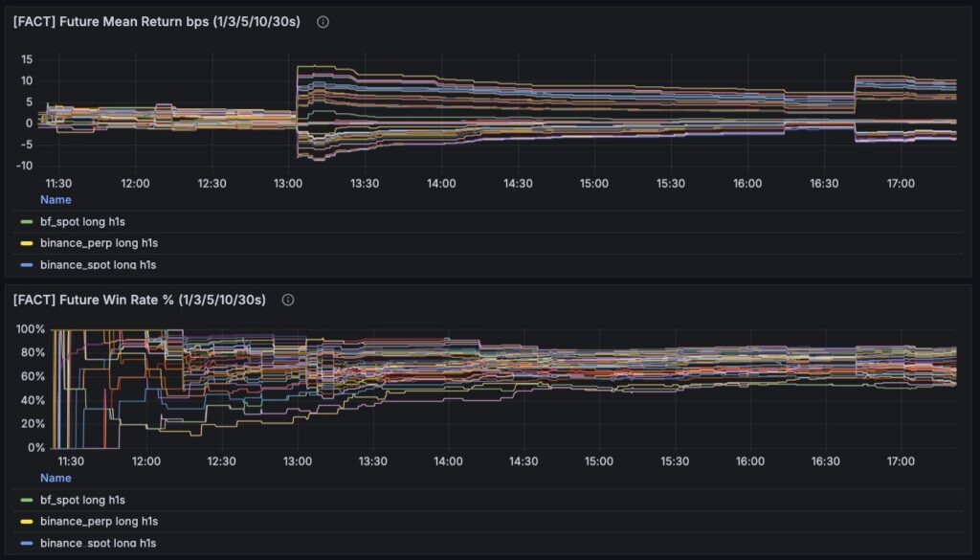Click info icon beside Future Mean Return title
980x560 pixels.
coord(323,22)
